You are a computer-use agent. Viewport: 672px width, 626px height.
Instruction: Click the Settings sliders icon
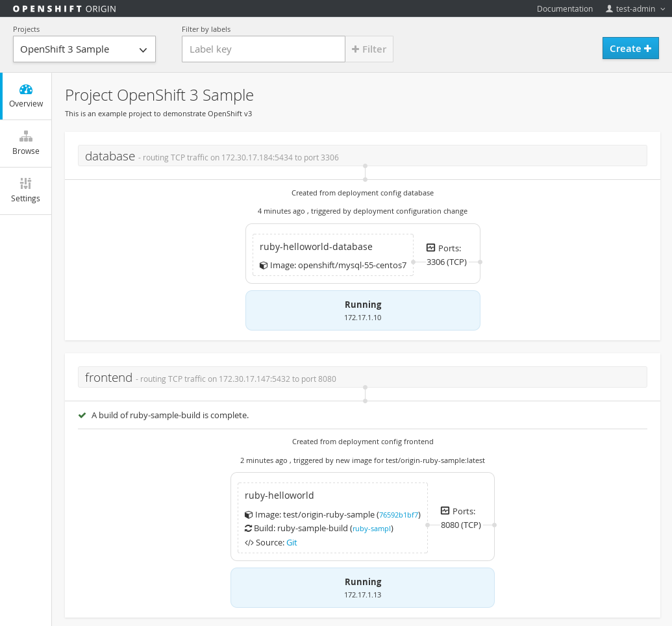click(x=26, y=184)
